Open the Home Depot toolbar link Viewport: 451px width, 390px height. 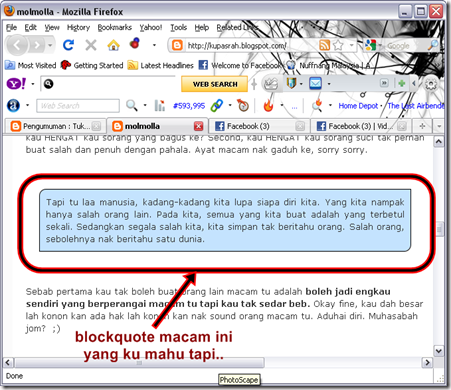point(358,106)
